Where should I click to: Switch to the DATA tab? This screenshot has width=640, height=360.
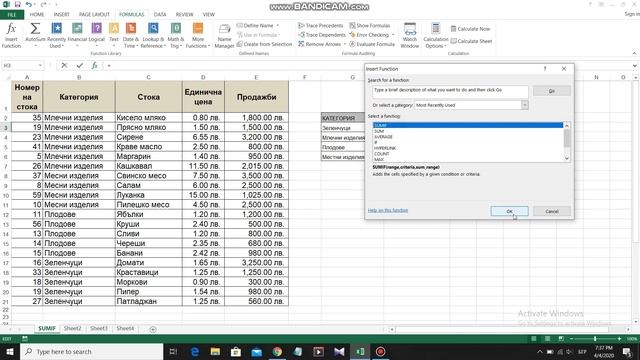pos(160,15)
